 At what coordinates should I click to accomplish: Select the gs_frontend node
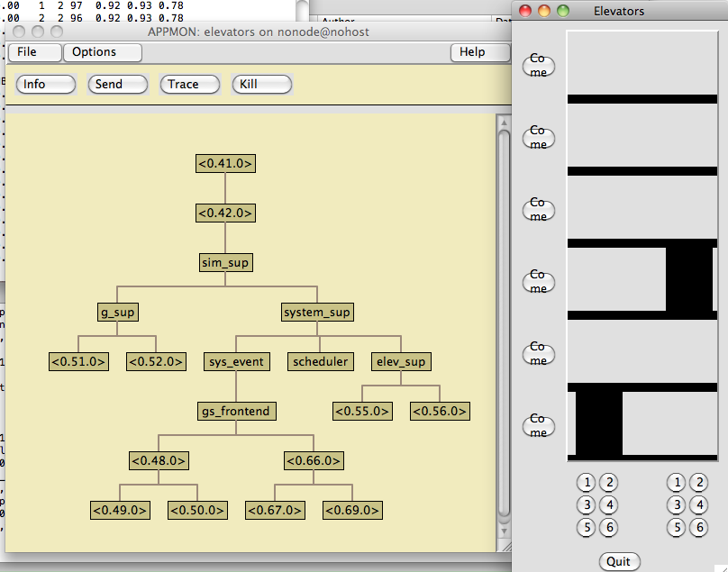236,412
